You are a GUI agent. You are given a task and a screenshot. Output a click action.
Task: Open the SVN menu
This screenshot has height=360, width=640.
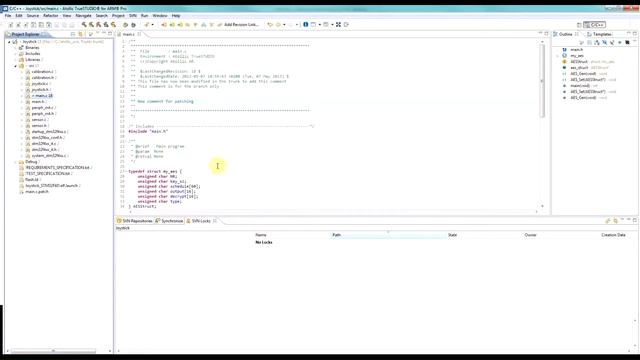pyautogui.click(x=133, y=16)
